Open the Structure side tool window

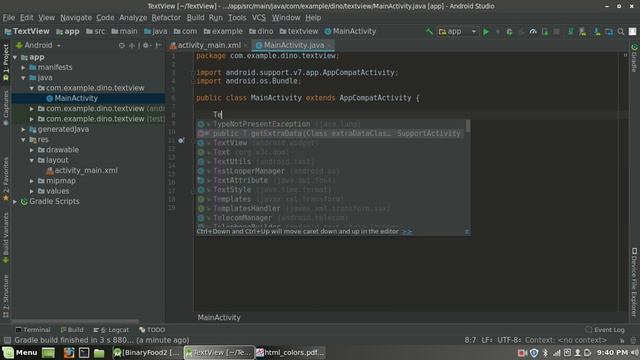[x=6, y=296]
